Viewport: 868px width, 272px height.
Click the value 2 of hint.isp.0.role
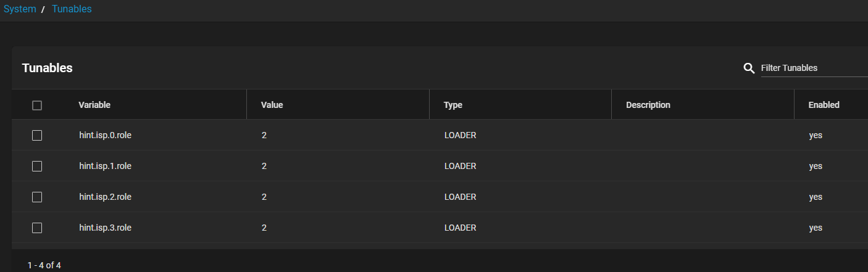[264, 135]
